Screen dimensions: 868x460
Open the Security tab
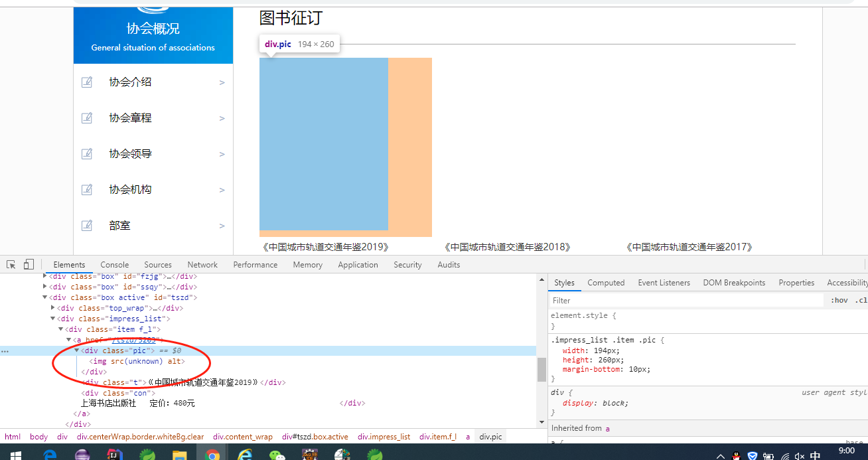click(407, 264)
